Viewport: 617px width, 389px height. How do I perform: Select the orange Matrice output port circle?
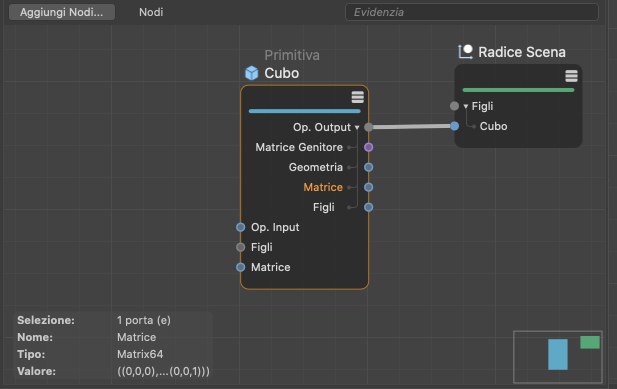[x=368, y=187]
